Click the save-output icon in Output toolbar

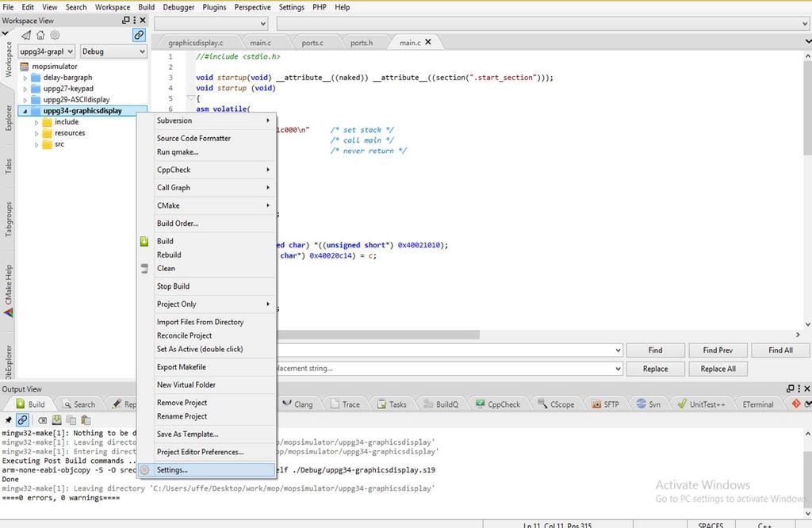[57, 420]
